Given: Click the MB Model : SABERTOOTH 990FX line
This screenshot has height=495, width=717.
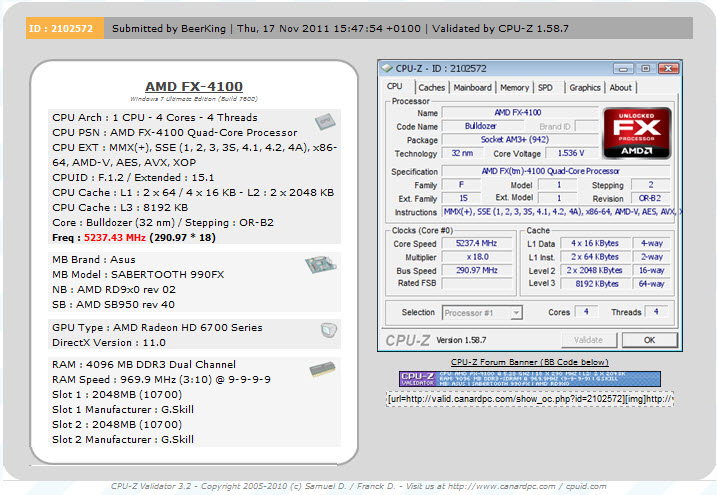Looking at the screenshot, I should [x=138, y=275].
